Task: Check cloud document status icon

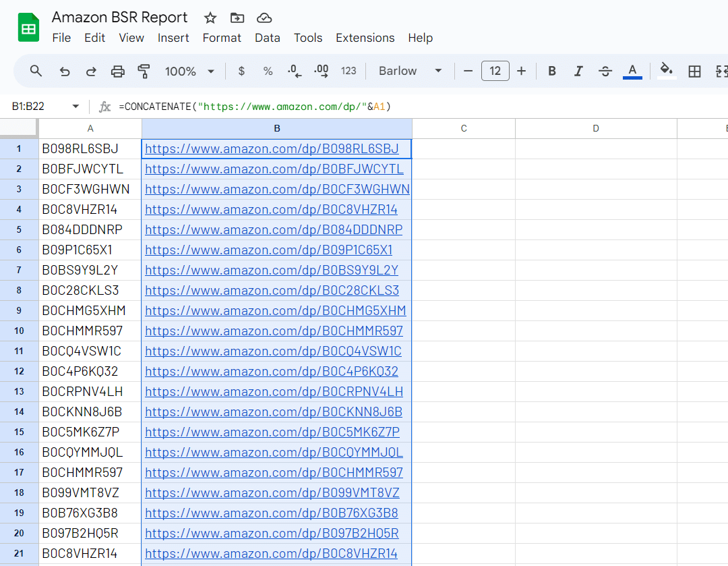Action: click(264, 18)
